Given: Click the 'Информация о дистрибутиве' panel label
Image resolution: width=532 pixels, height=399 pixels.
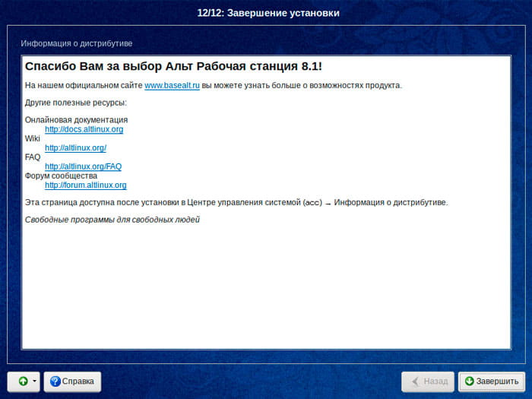Looking at the screenshot, I should [x=77, y=43].
